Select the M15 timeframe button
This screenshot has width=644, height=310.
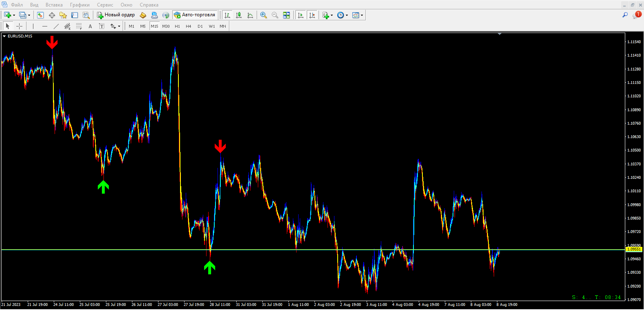[154, 26]
